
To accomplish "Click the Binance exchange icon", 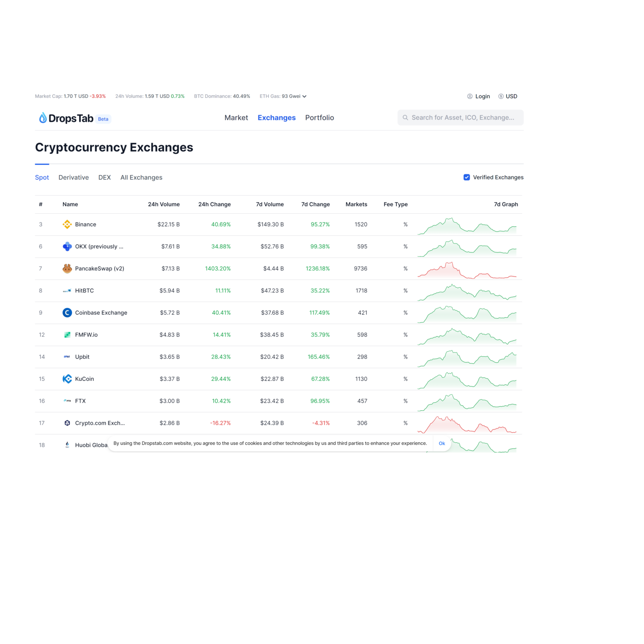I will click(67, 225).
